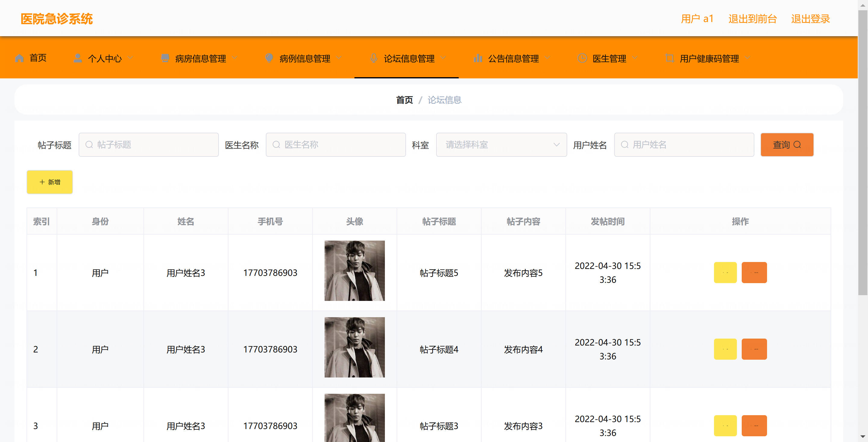The height and width of the screenshot is (442, 868).
Task: Click 退出到前台 in the header
Action: pos(753,19)
